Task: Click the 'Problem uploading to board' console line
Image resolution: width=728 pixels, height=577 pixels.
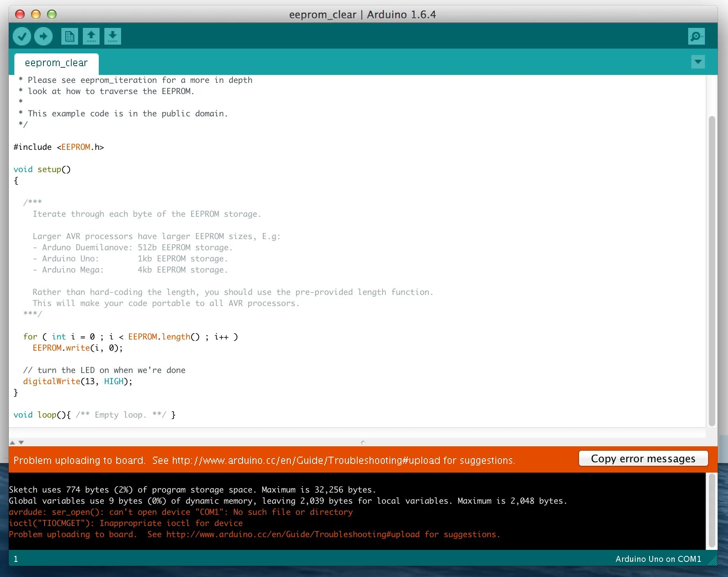Action: click(x=254, y=534)
